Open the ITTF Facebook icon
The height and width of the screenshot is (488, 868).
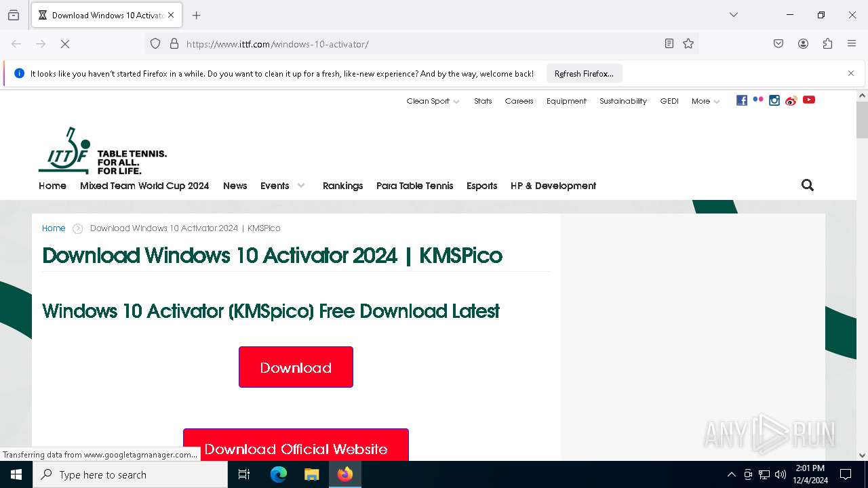click(742, 100)
